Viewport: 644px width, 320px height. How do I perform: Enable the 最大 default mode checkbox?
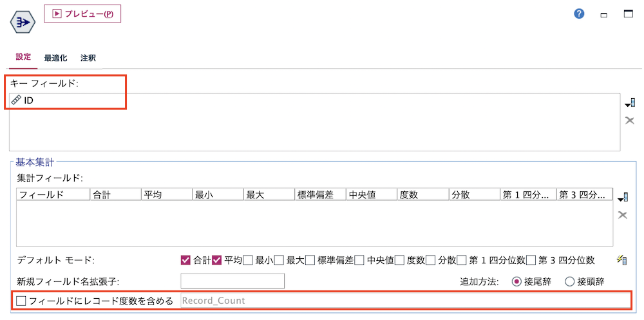tap(279, 260)
